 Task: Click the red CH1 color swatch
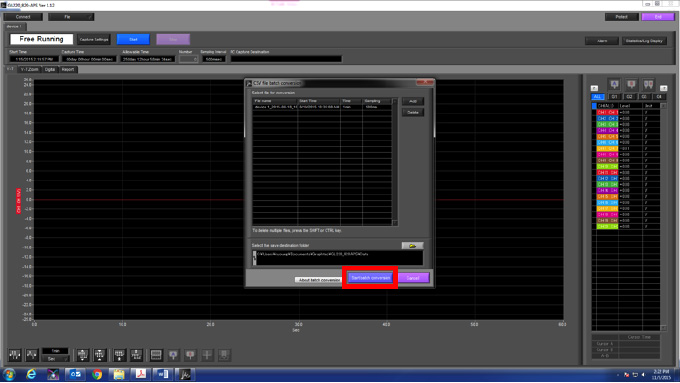tap(607, 112)
